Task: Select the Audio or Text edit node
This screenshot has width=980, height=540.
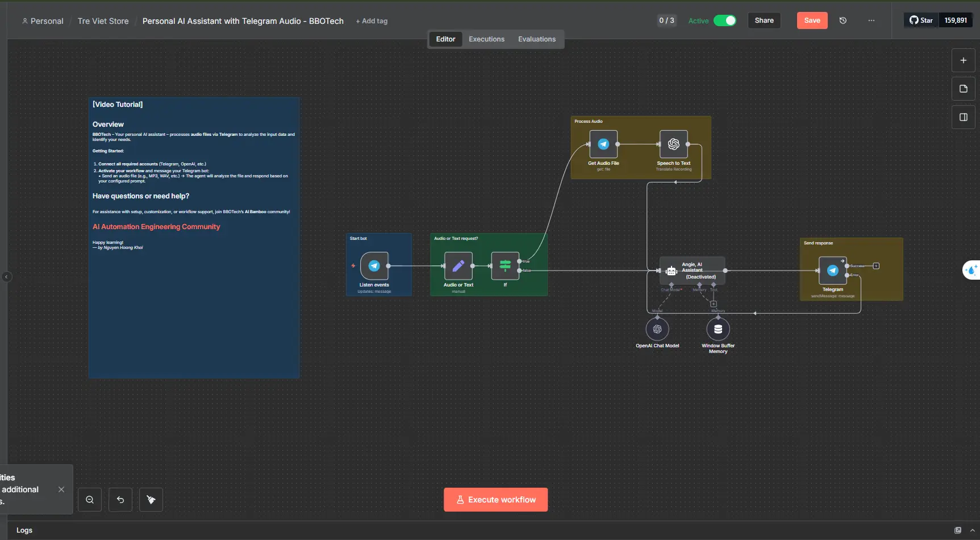Action: tap(458, 266)
